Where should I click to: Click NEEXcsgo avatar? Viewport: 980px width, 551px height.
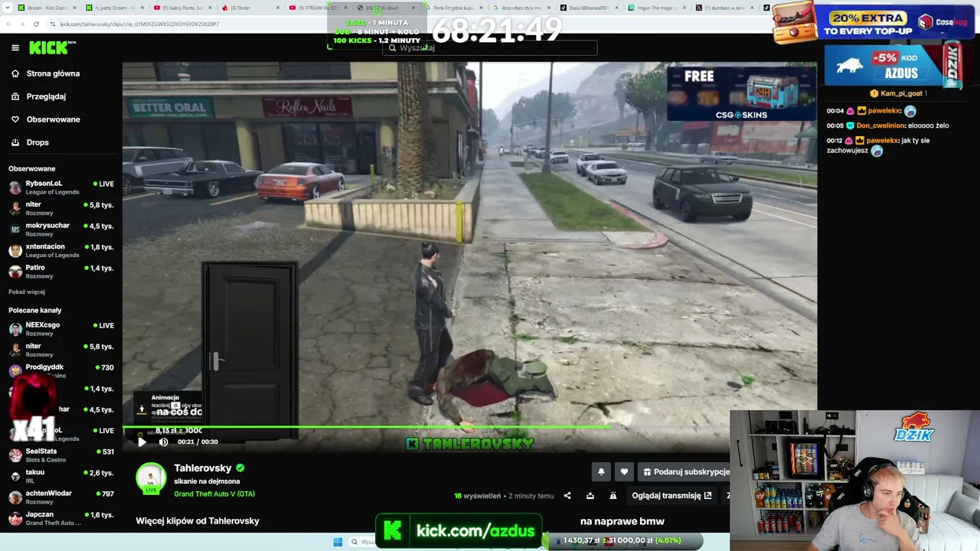[x=15, y=329]
